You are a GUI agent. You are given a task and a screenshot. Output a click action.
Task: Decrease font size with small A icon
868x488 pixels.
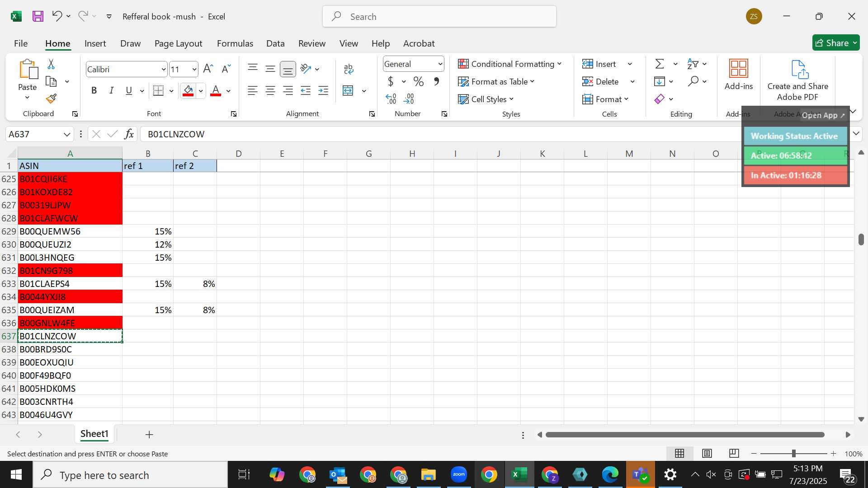(226, 69)
